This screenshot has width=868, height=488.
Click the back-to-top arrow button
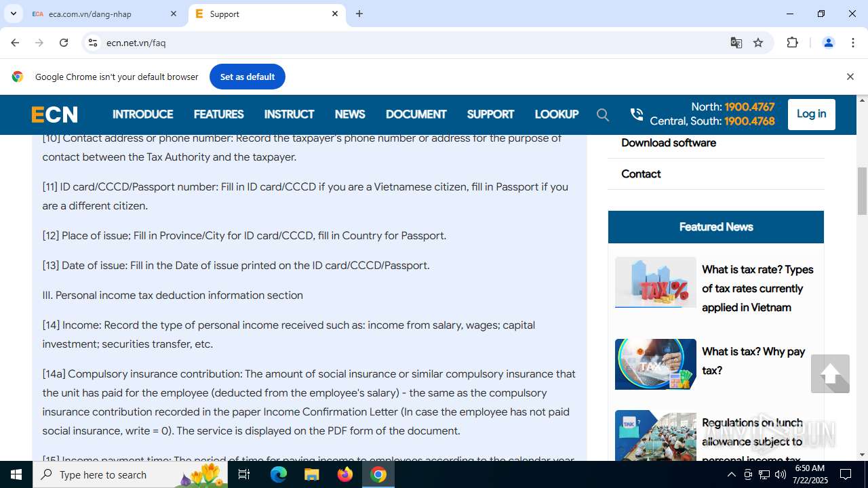(830, 373)
